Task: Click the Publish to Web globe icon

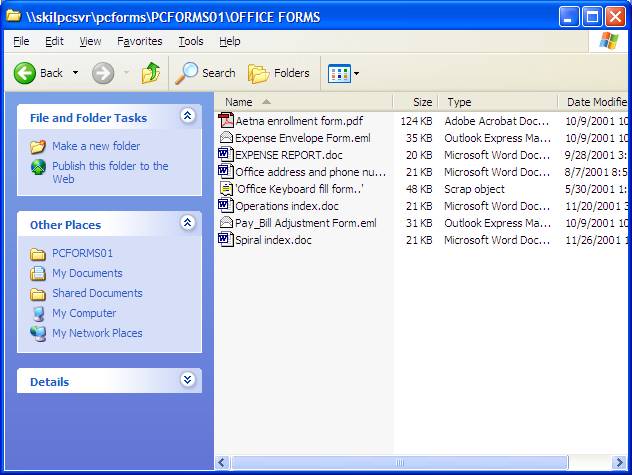Action: click(38, 167)
